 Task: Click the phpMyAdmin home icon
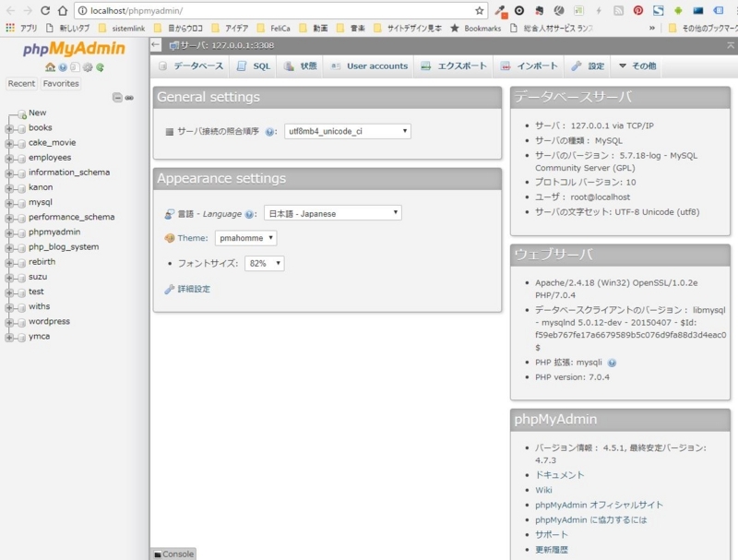pyautogui.click(x=51, y=67)
